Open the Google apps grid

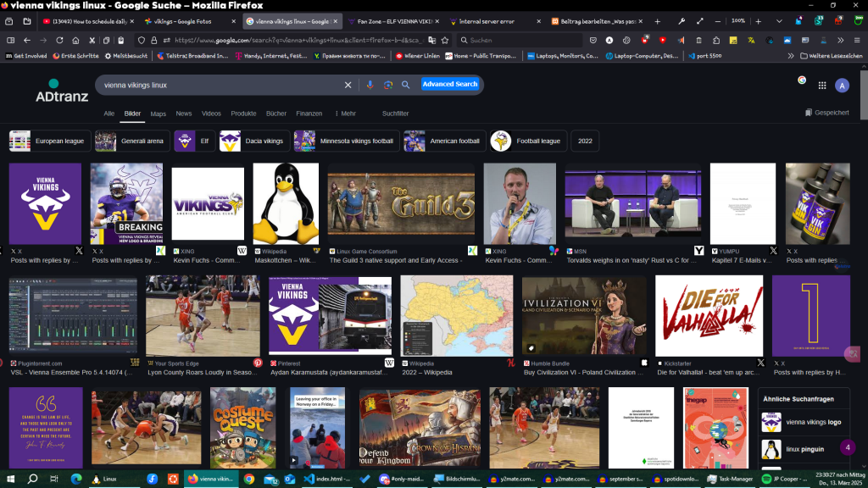click(x=822, y=86)
